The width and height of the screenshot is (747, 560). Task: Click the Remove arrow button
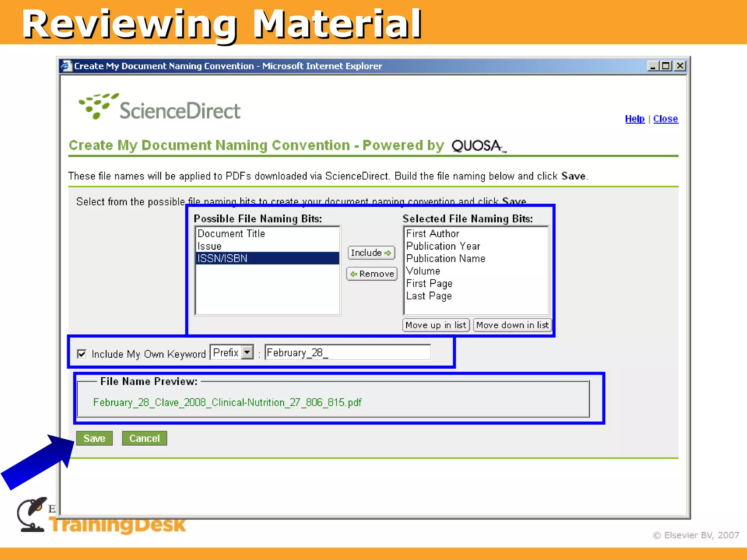[x=372, y=274]
